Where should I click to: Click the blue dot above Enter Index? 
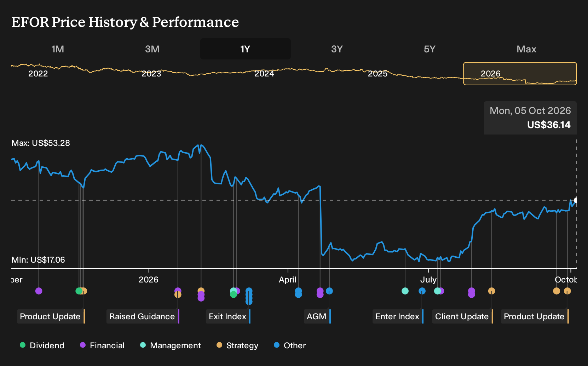point(422,291)
